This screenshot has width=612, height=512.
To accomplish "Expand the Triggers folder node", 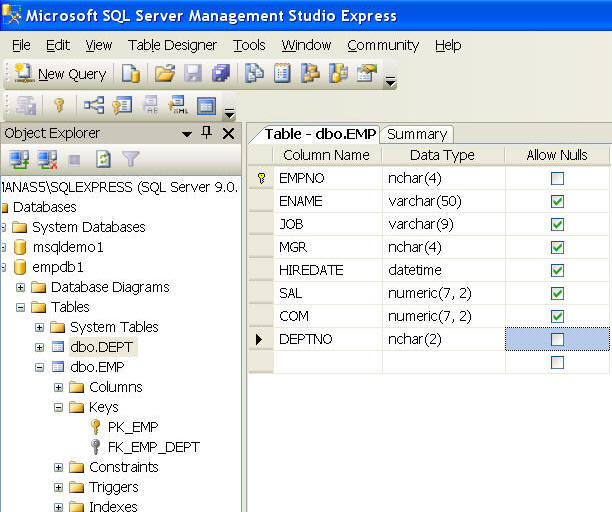I will pyautogui.click(x=59, y=487).
